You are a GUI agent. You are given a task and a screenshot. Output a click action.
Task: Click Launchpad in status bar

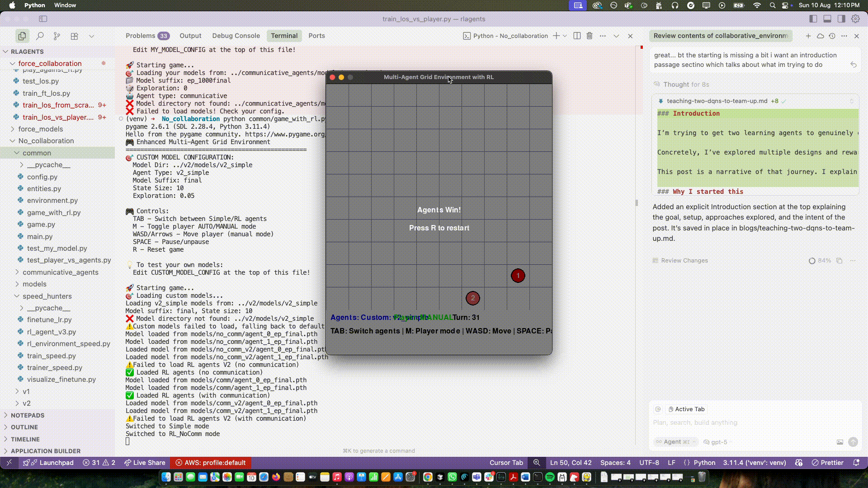(48, 463)
